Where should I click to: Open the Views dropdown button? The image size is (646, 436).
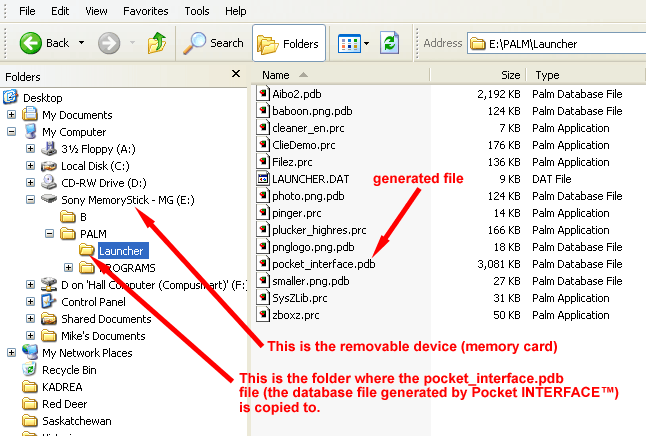(x=353, y=43)
